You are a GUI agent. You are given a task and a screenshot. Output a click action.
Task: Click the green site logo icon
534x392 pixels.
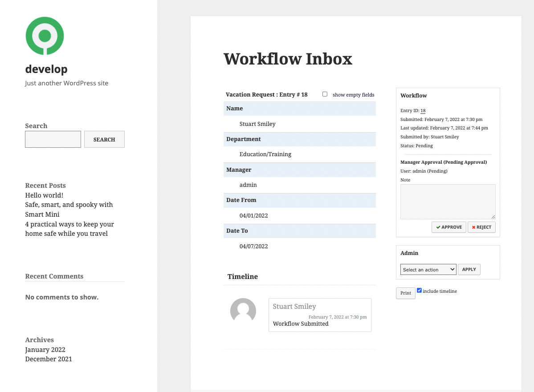tap(45, 36)
